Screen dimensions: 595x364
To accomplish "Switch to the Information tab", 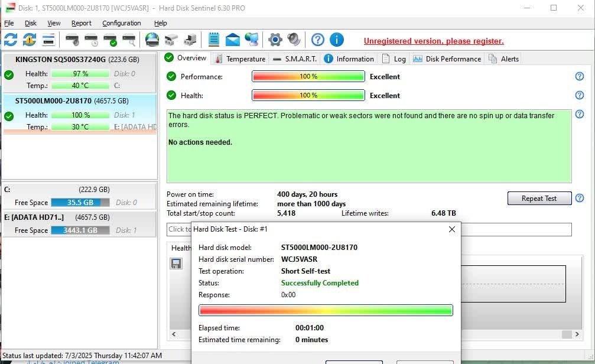I will pos(349,59).
